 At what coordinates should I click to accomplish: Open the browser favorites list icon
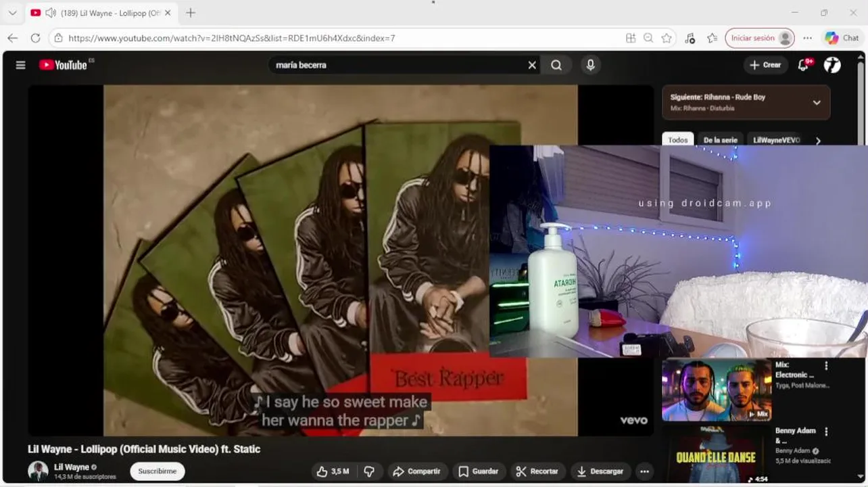[x=712, y=38]
